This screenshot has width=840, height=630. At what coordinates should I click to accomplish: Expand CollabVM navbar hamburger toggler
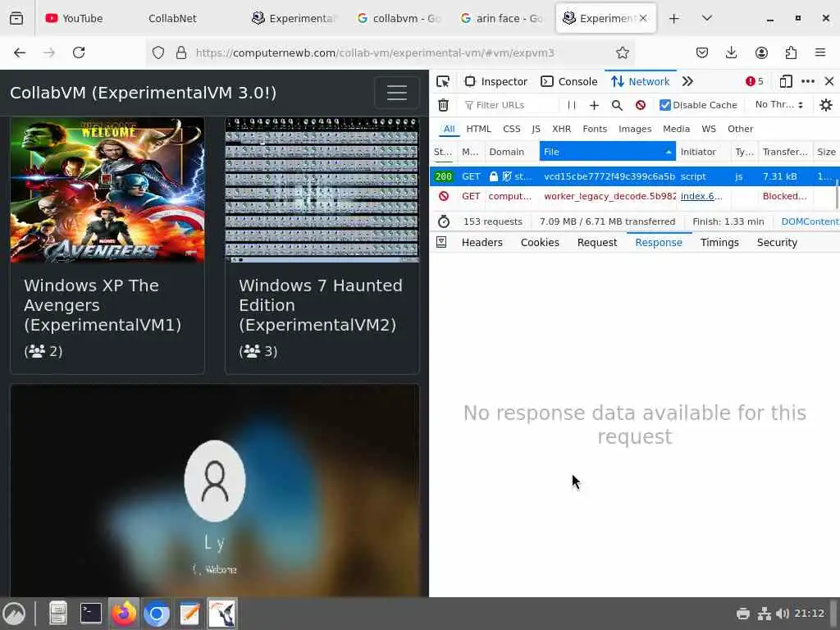click(396, 93)
